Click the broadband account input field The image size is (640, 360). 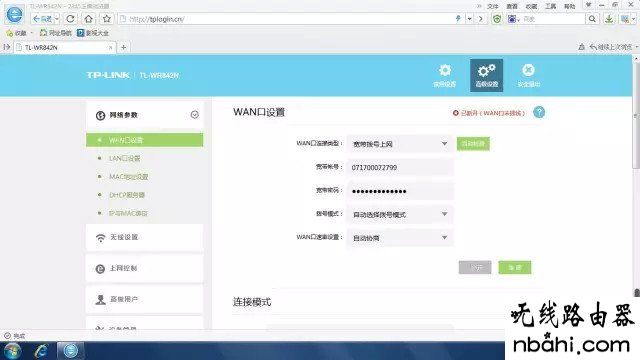point(400,168)
